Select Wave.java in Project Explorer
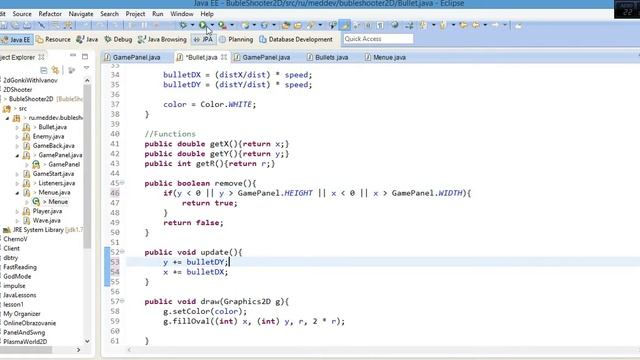This screenshot has height=360, width=640. tap(47, 220)
